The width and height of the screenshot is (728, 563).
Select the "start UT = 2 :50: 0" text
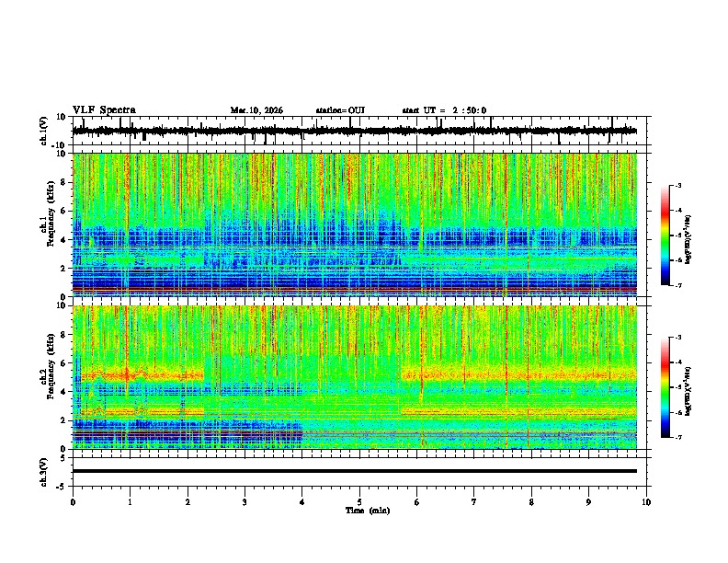click(x=444, y=110)
